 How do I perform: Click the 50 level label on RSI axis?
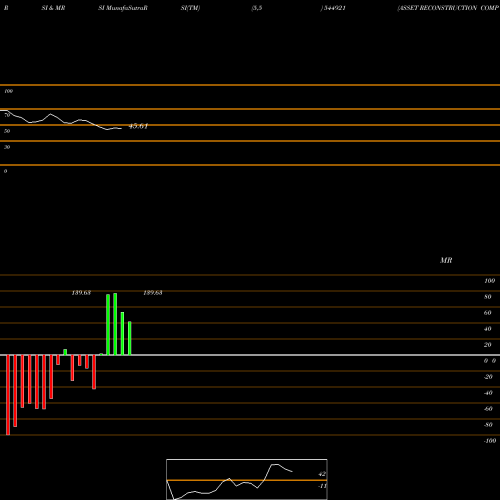[7, 131]
